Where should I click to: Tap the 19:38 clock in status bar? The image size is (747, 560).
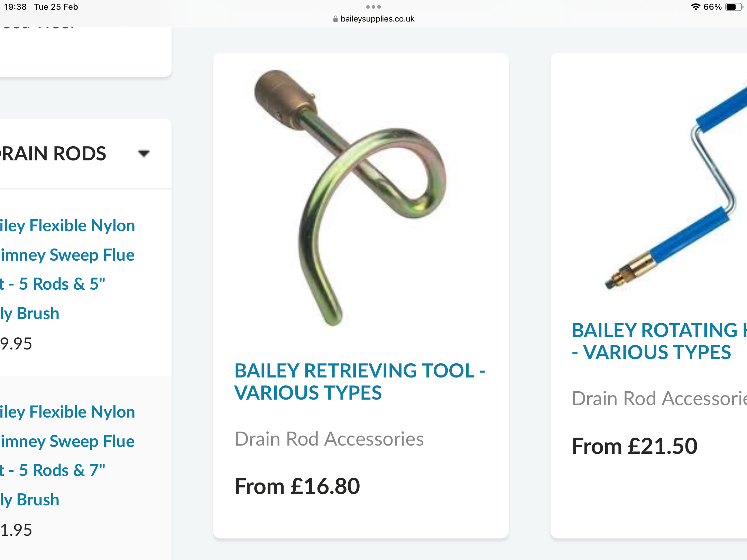coord(16,7)
